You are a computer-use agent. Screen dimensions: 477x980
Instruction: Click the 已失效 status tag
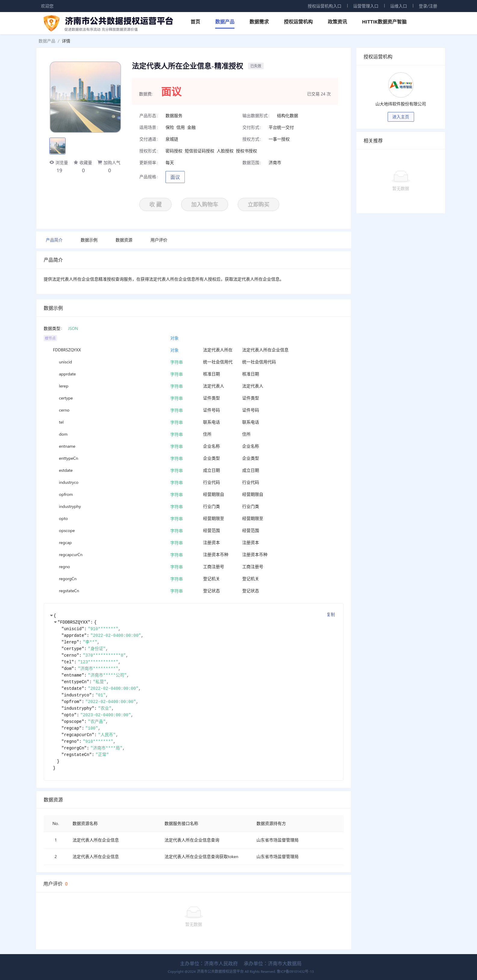coord(256,66)
